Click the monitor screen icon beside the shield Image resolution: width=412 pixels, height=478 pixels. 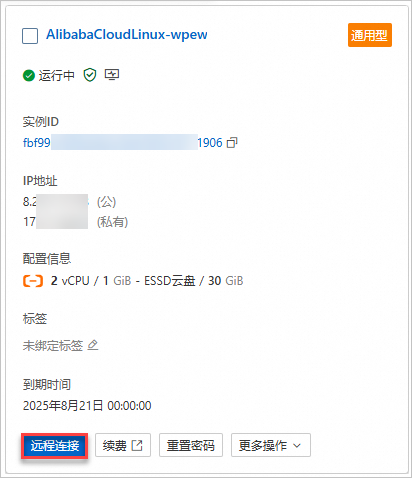(x=112, y=75)
